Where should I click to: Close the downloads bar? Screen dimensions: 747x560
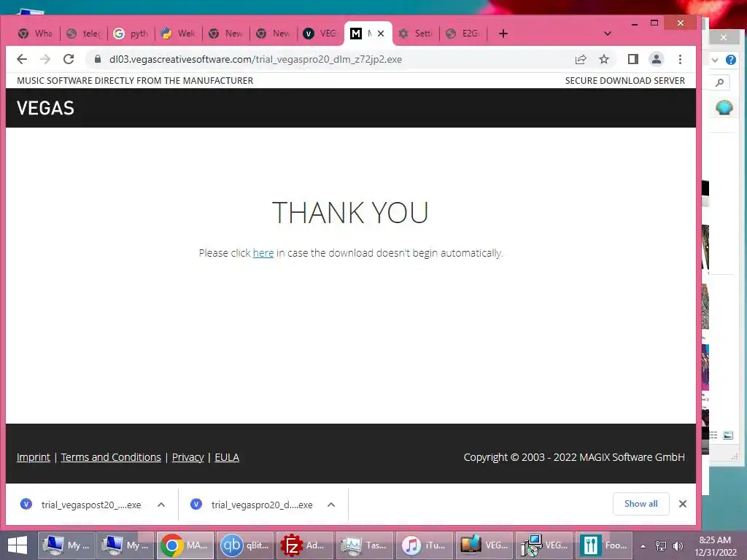pyautogui.click(x=682, y=504)
